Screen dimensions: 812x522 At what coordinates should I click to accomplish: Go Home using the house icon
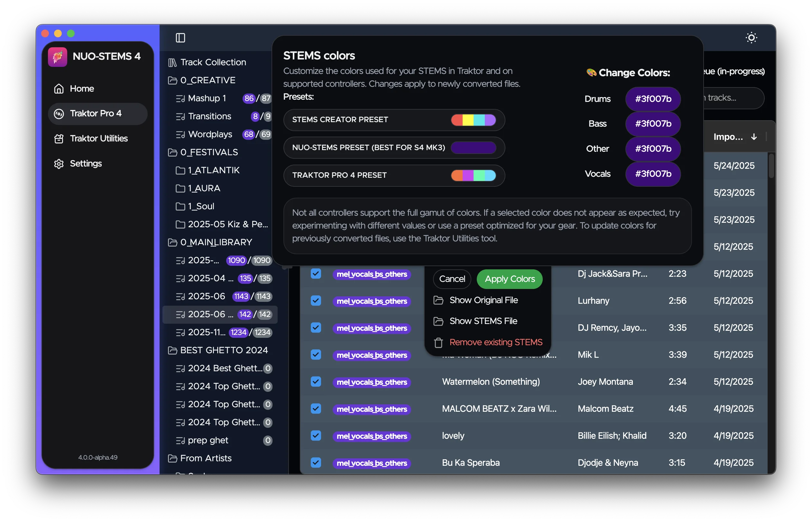(82, 88)
